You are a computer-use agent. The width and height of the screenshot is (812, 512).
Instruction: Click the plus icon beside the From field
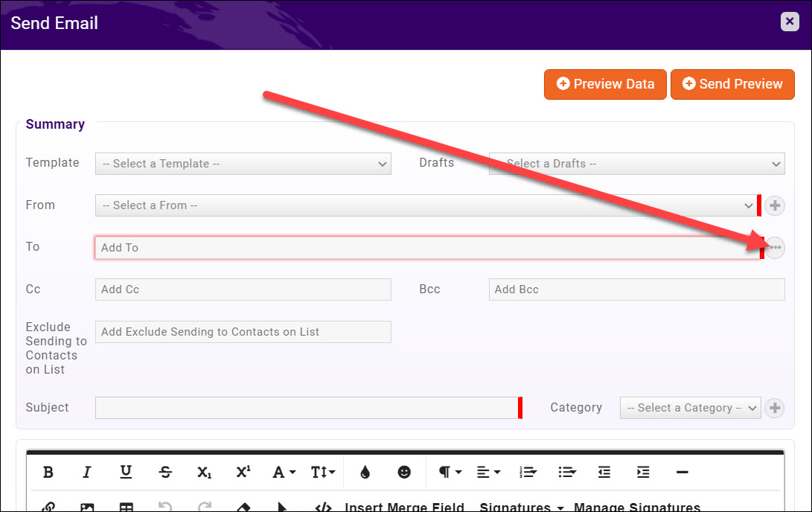(x=774, y=205)
